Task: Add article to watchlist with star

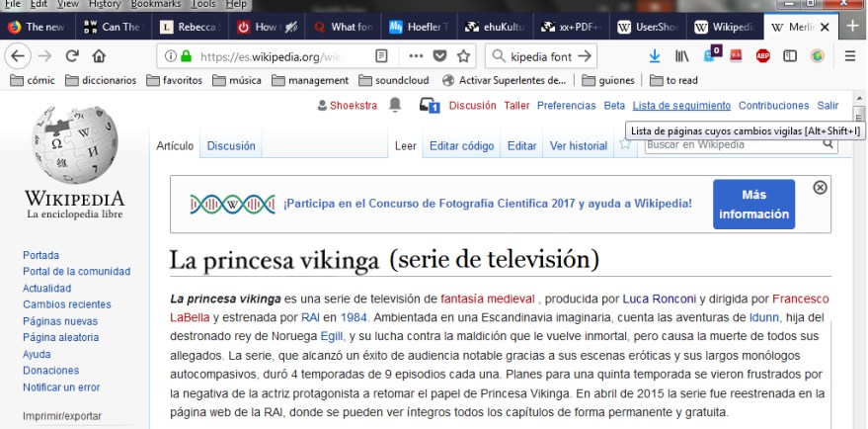Action: tap(625, 144)
